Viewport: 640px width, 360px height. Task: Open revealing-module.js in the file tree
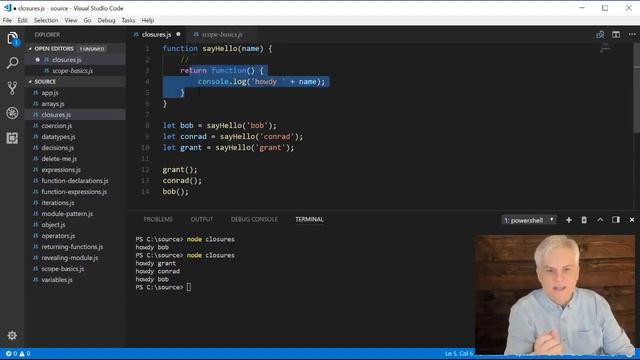[x=76, y=258]
